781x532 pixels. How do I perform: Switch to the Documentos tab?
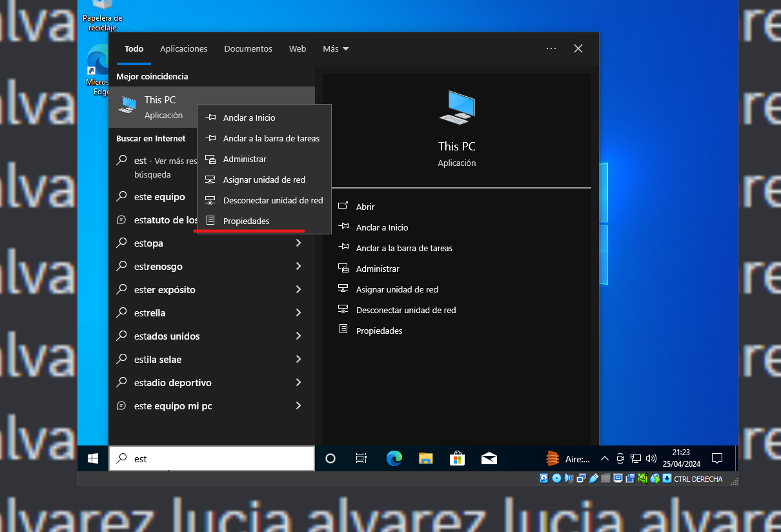(x=248, y=48)
